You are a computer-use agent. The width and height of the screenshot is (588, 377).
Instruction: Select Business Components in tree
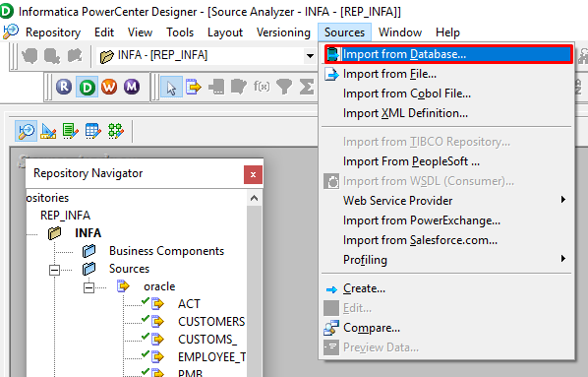pyautogui.click(x=166, y=251)
